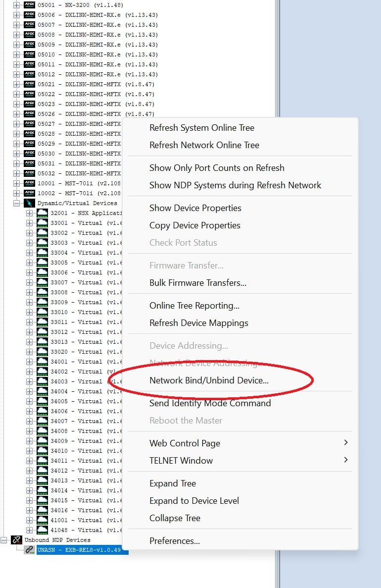Click the AMX icon beside device 05009
This screenshot has width=381, height=588.
pyautogui.click(x=29, y=45)
